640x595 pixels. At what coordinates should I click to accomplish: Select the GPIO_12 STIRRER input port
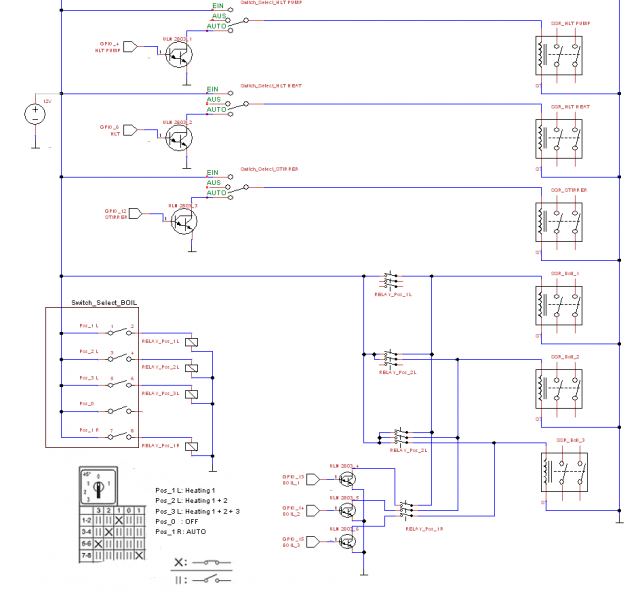pyautogui.click(x=135, y=213)
